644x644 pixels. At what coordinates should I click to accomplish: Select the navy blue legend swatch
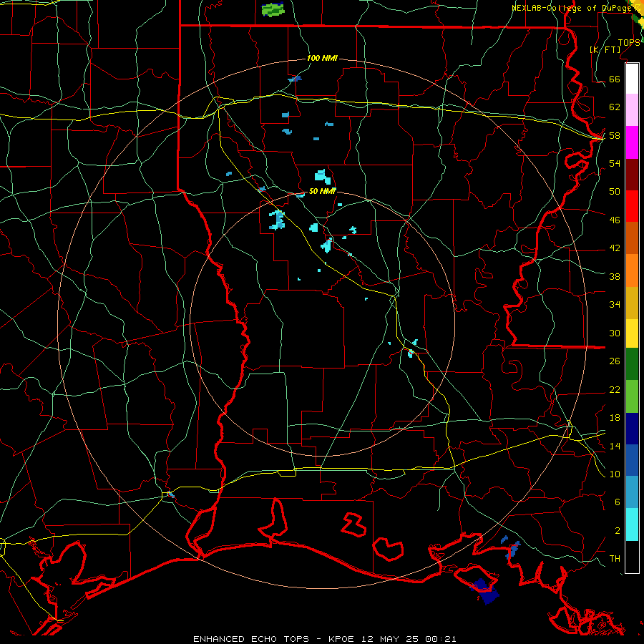tap(632, 429)
